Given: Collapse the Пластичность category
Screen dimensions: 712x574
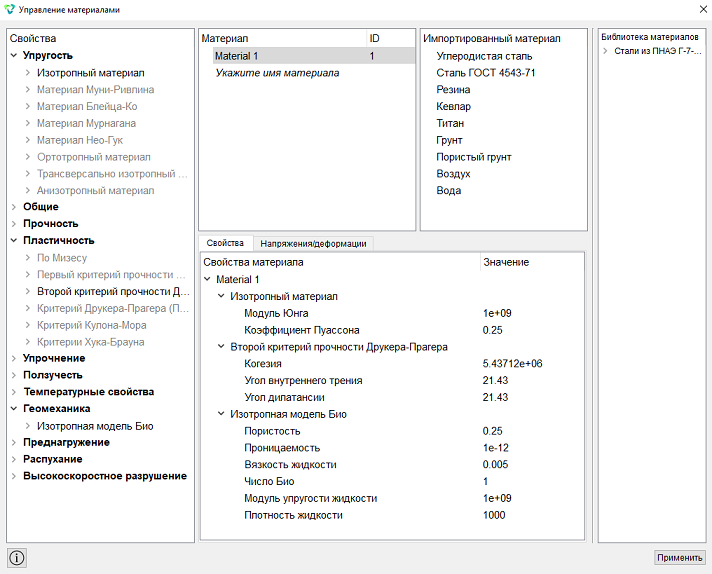Looking at the screenshot, I should [x=14, y=241].
